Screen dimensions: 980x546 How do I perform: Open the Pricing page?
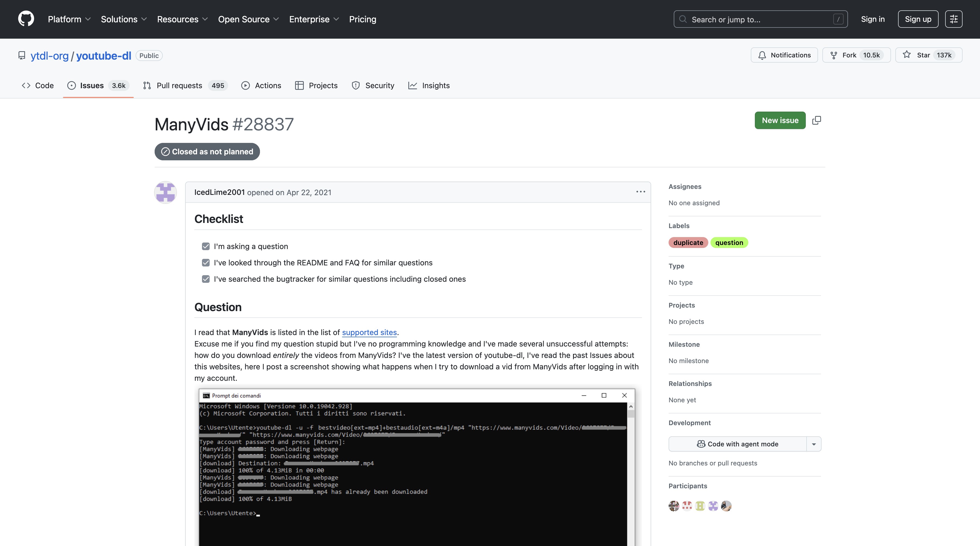coord(363,19)
